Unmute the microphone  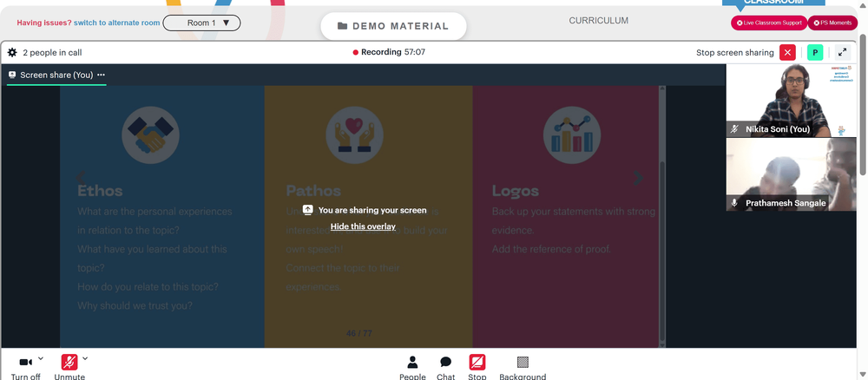[x=69, y=363]
